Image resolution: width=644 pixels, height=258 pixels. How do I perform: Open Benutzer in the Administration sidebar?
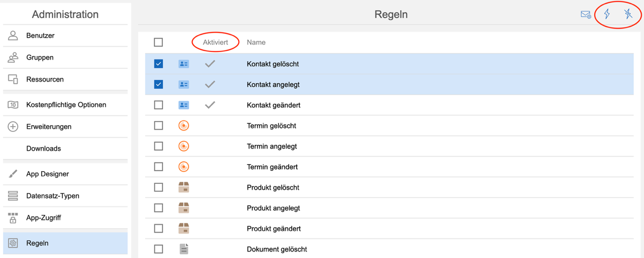[40, 36]
